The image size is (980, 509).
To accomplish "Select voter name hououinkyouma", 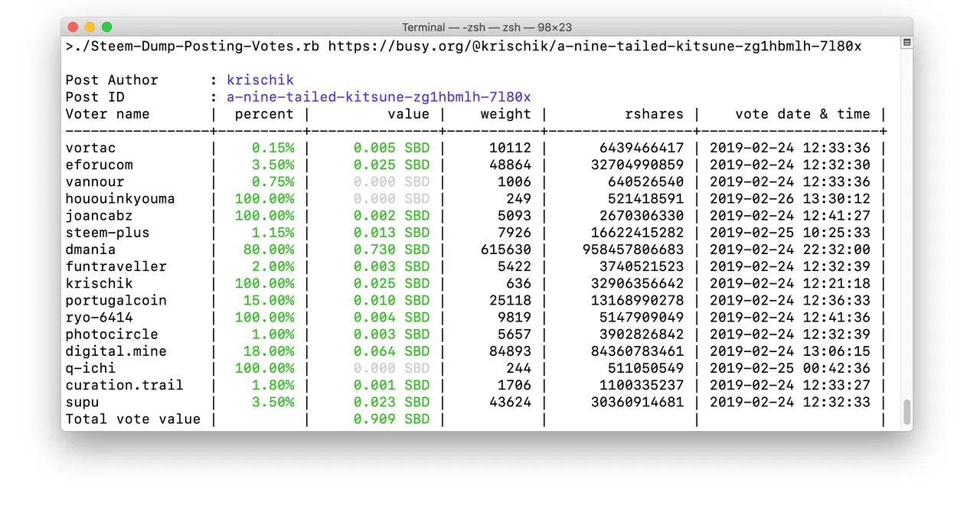I will tap(120, 198).
